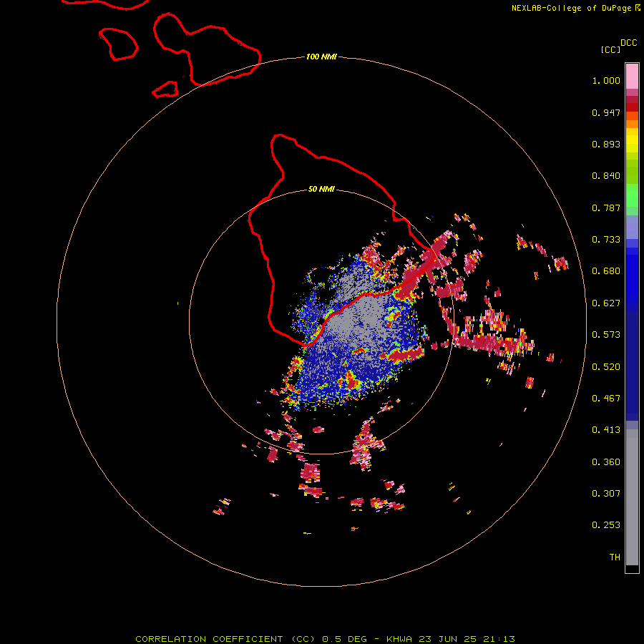Select the 0.680 color scale value
644x644 pixels.
(606, 271)
